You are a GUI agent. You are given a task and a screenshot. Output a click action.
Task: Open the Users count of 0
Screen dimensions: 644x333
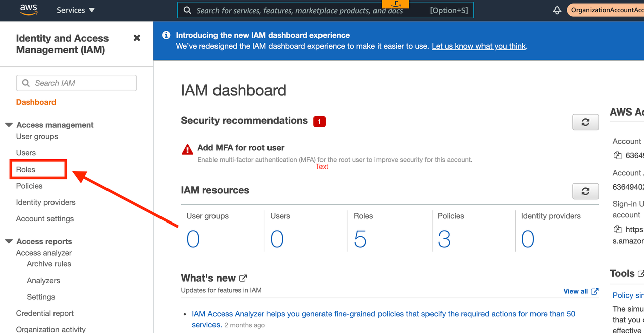point(277,239)
